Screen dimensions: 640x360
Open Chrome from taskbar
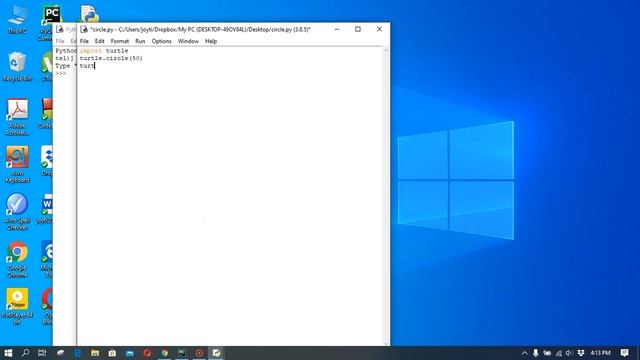[164, 353]
